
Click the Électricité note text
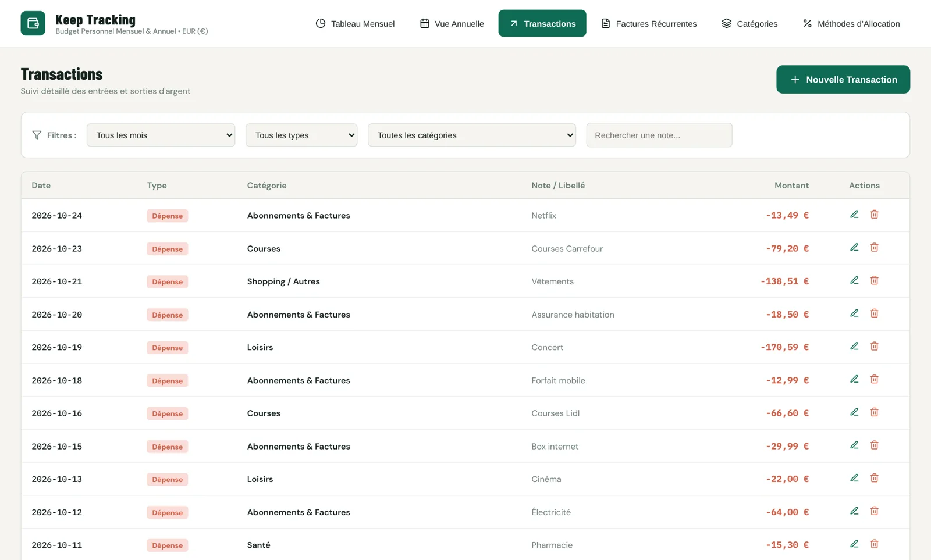pos(551,512)
